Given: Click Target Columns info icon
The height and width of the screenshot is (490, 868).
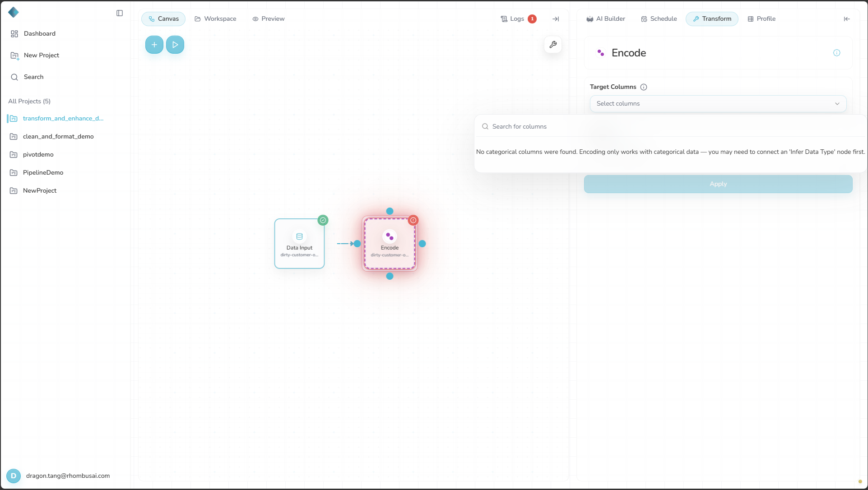Looking at the screenshot, I should click(x=644, y=87).
